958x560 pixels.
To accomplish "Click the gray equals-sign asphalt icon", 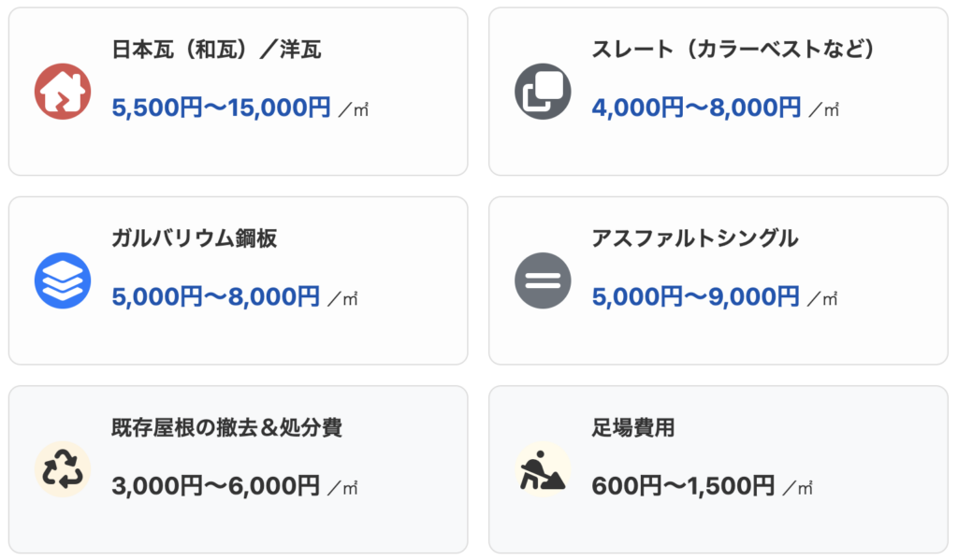I will (x=543, y=280).
